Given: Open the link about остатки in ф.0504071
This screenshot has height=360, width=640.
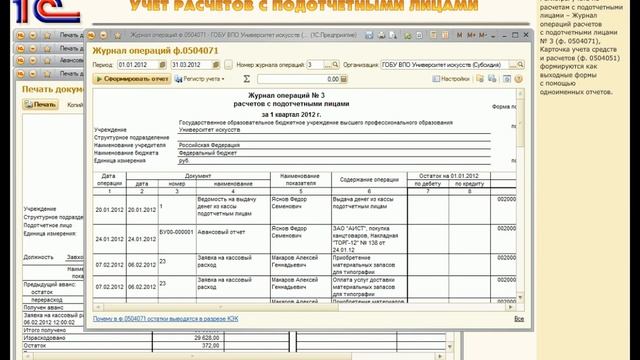Looking at the screenshot, I should point(165,319).
